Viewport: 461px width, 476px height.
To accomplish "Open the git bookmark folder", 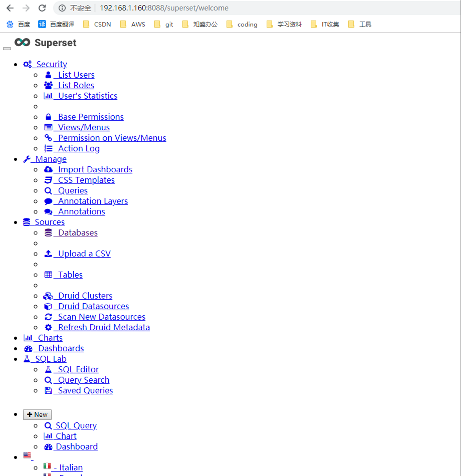I will tap(164, 24).
